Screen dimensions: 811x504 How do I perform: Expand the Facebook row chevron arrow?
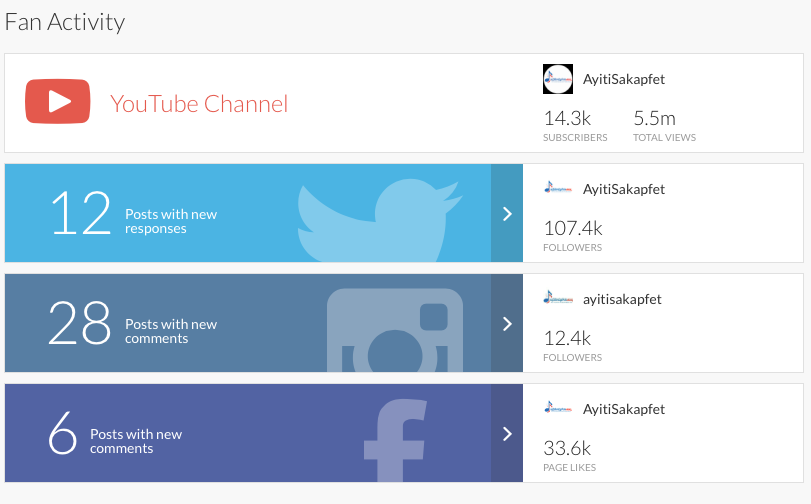pyautogui.click(x=507, y=434)
